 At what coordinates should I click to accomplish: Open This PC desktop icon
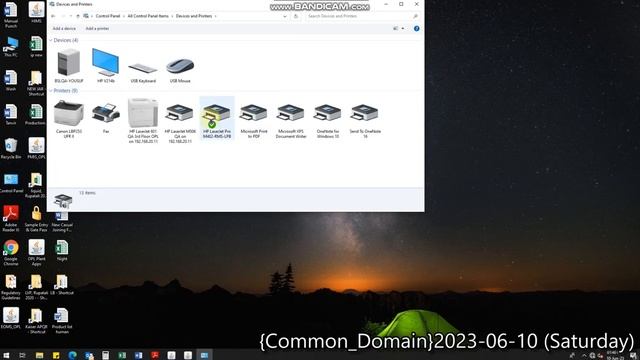coord(11,47)
